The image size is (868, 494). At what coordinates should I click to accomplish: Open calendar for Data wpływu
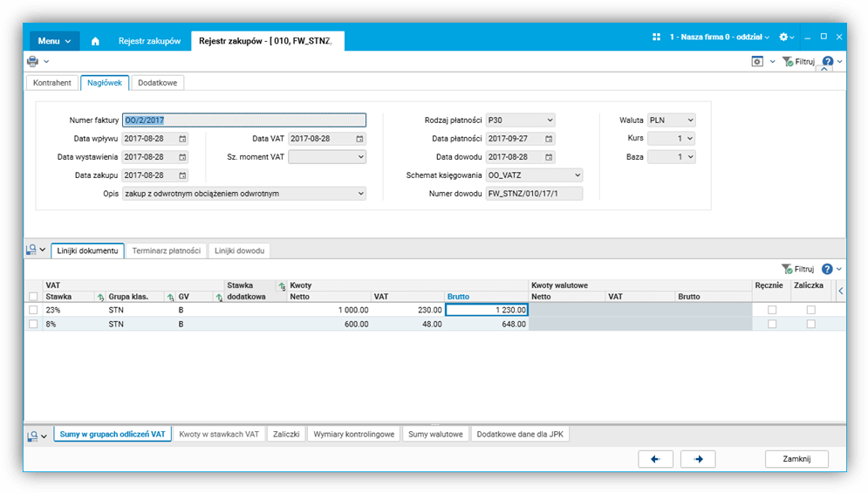(x=182, y=139)
